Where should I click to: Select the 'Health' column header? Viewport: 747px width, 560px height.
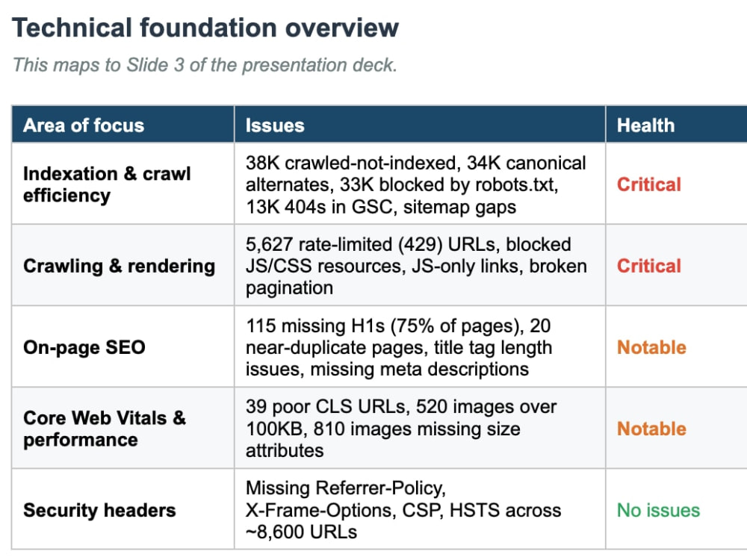677,125
